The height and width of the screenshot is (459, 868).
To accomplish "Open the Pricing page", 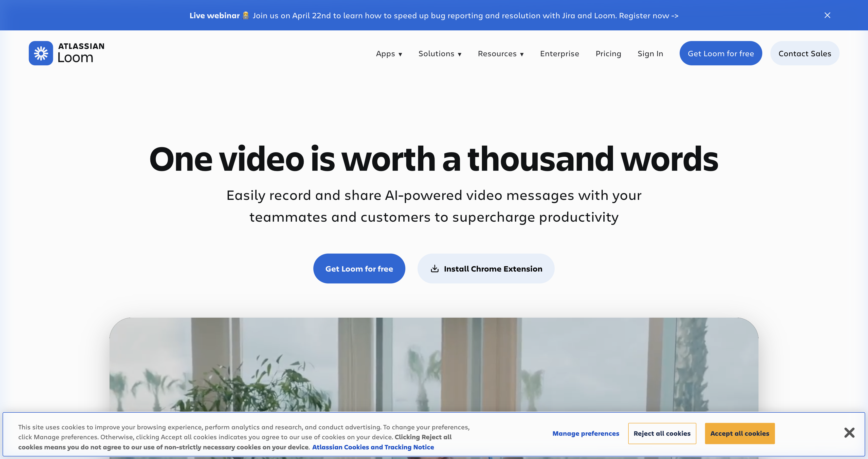I will coord(608,53).
